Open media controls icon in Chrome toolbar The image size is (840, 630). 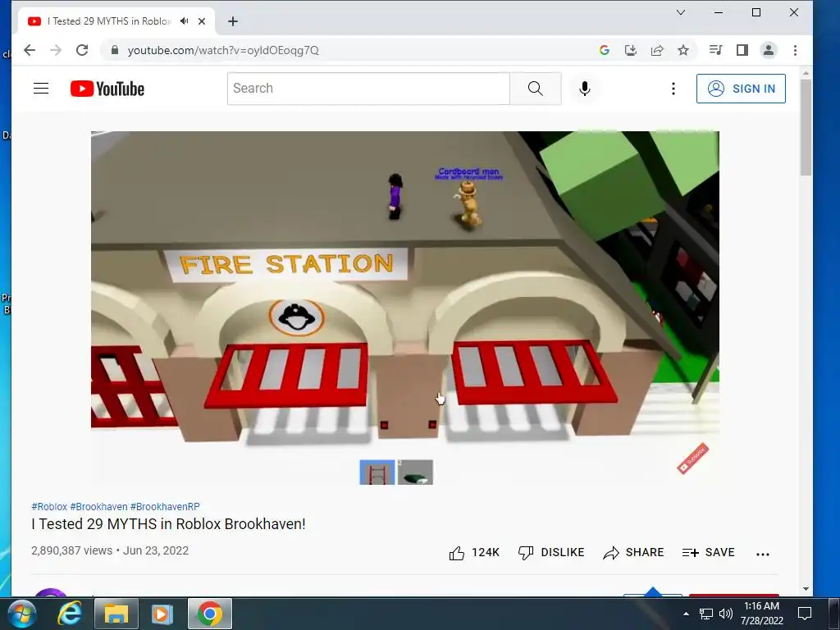pyautogui.click(x=715, y=50)
